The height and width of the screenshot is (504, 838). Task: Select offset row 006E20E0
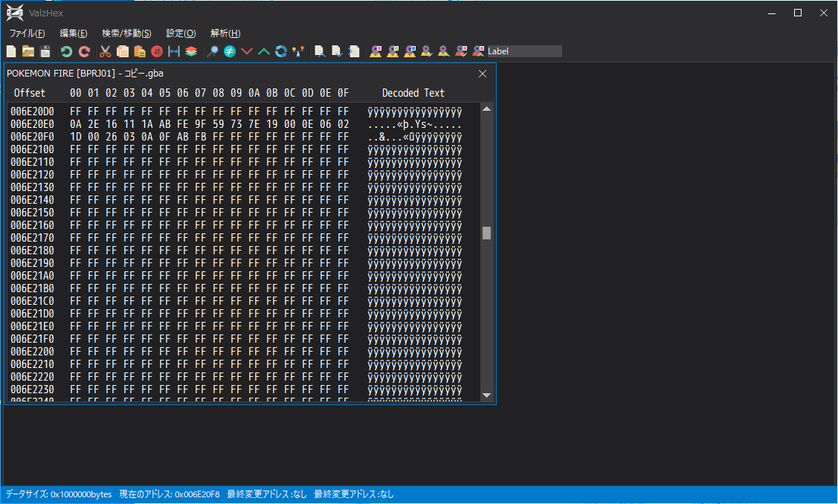pos(33,125)
